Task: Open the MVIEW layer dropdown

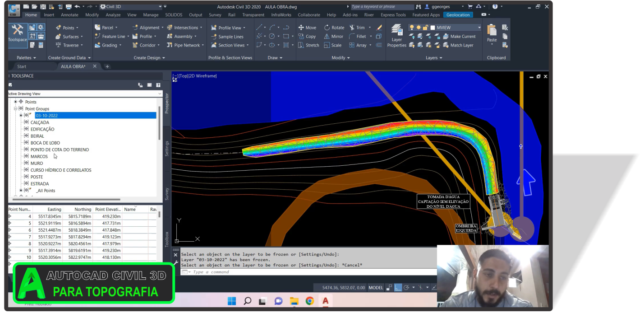Action: click(x=478, y=28)
